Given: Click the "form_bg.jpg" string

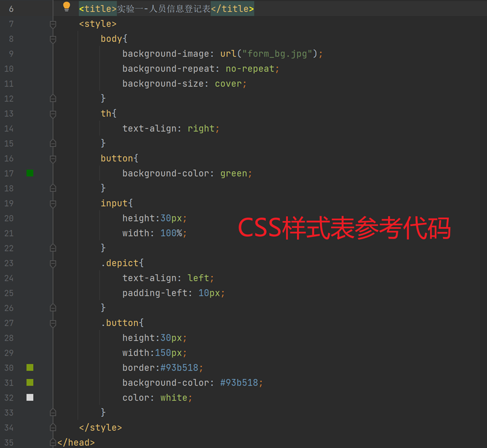Looking at the screenshot, I should 277,53.
